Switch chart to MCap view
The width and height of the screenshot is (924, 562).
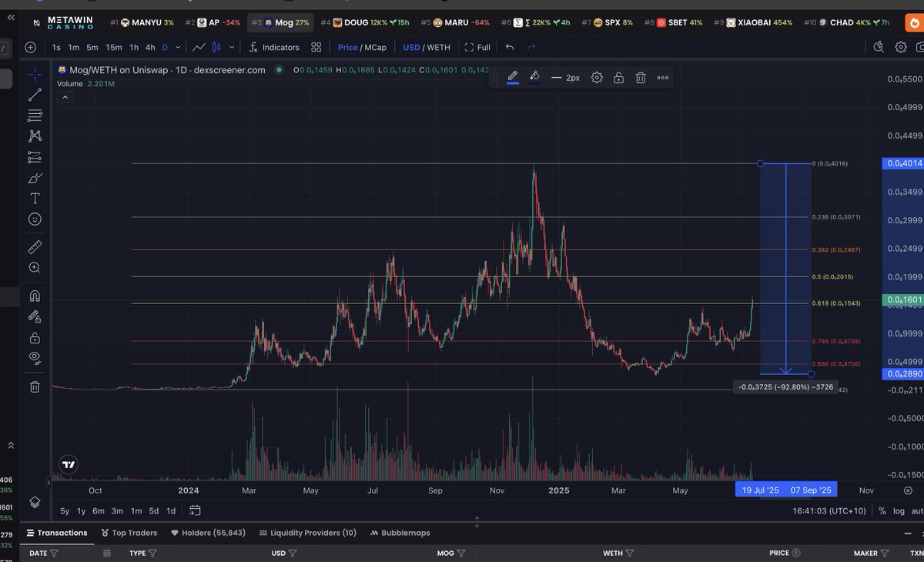[376, 47]
